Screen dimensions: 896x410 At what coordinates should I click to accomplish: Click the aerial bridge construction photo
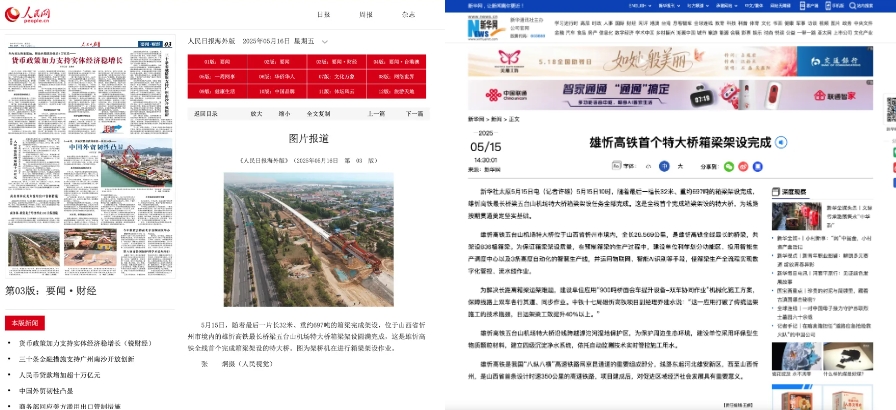tap(309, 239)
